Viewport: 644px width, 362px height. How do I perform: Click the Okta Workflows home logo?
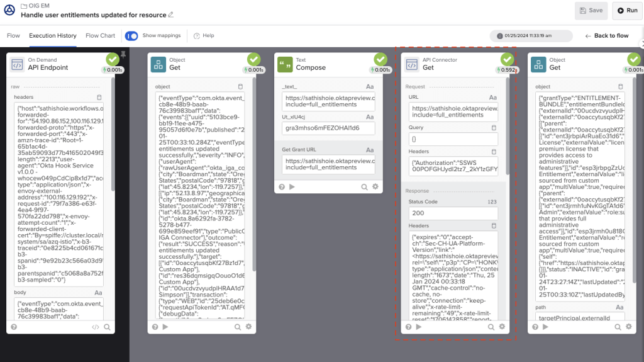(9, 10)
